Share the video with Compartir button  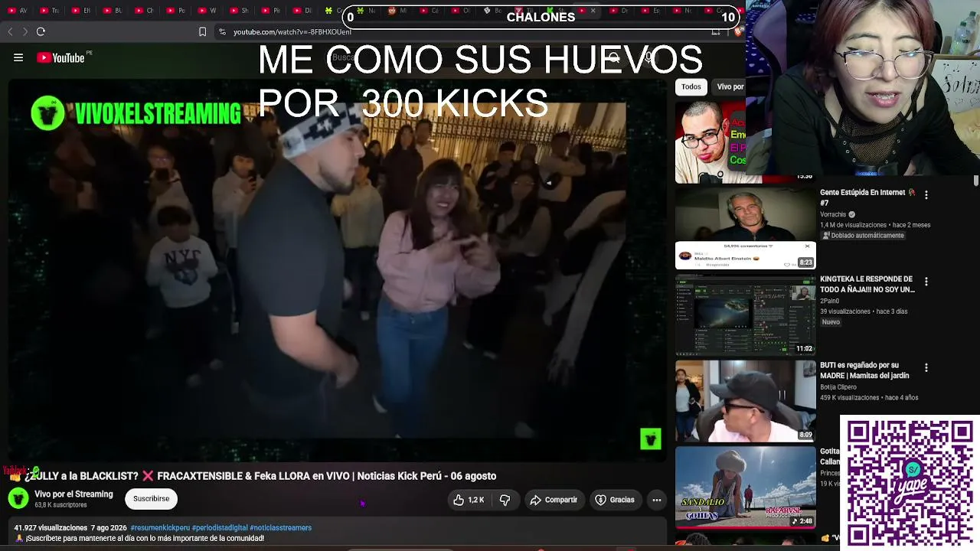pos(554,500)
